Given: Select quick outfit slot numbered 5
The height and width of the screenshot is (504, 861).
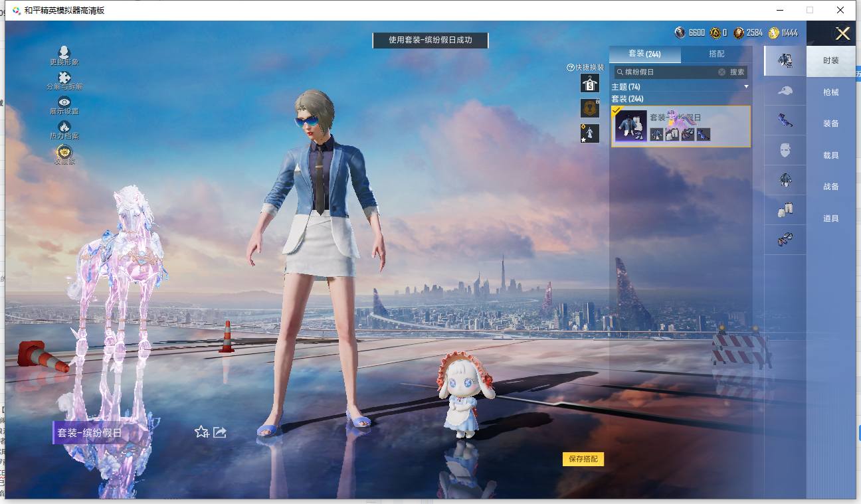Looking at the screenshot, I should pos(590,83).
